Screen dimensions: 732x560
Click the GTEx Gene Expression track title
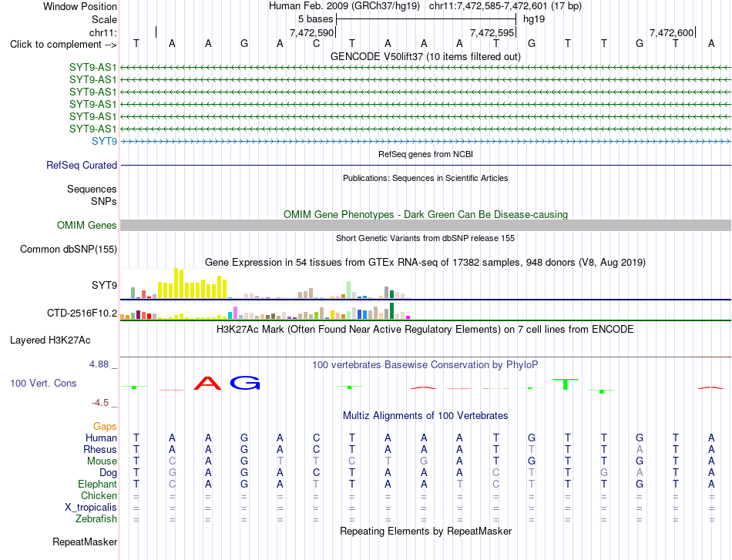[x=425, y=262]
